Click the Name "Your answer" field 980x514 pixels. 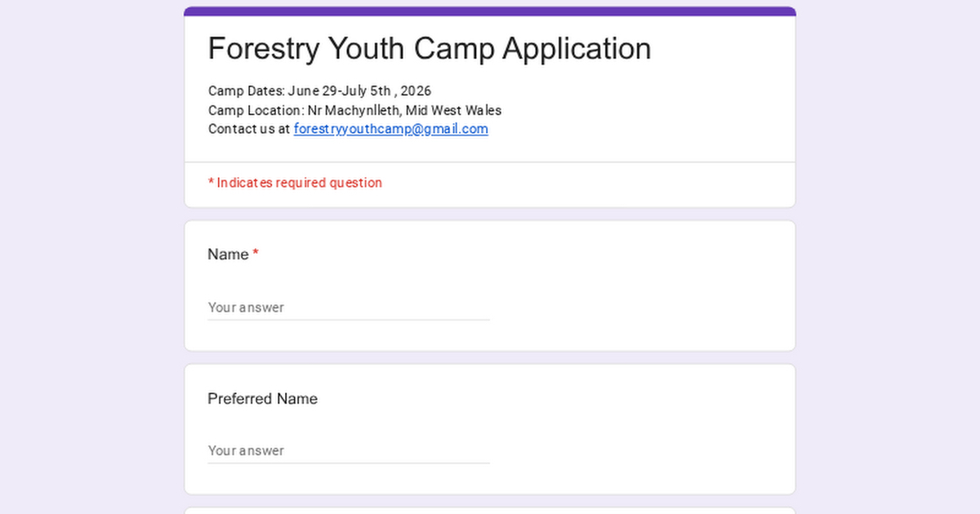click(x=348, y=308)
